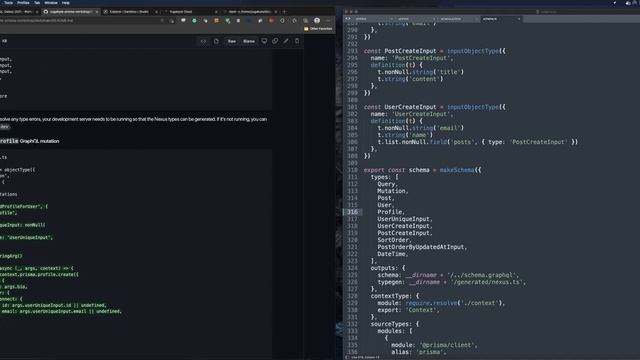Click 'PostOrderByUpdatedAtInput,' on line 321
Screen dimensions: 640x360
coord(422,247)
